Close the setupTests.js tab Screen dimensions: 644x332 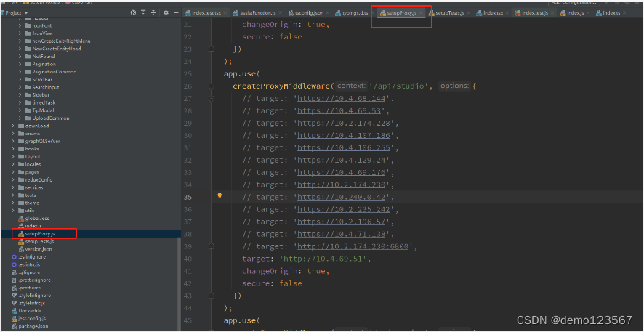469,13
